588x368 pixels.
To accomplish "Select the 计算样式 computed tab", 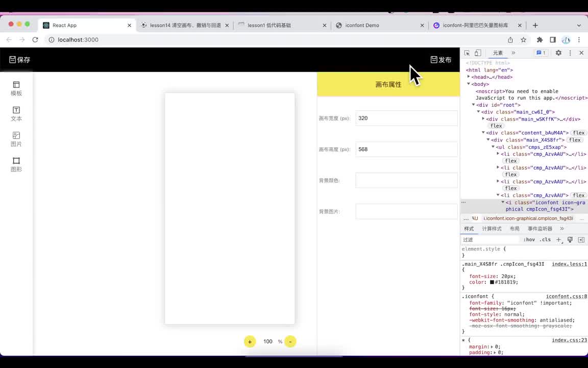I will point(492,228).
